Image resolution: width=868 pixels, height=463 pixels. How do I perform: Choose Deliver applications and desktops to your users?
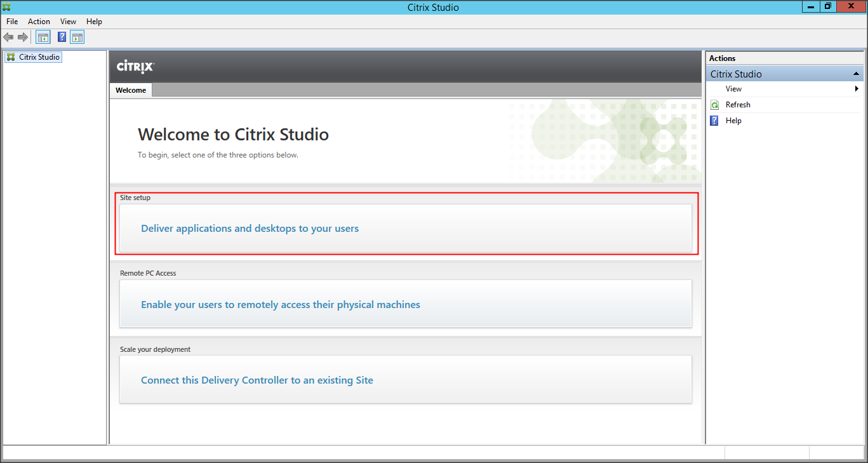(250, 229)
